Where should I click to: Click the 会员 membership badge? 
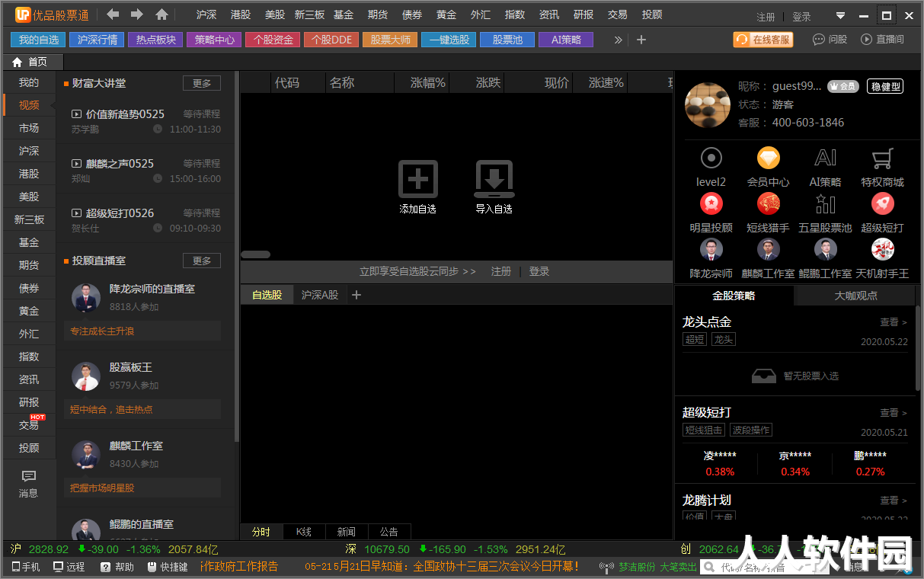[842, 87]
